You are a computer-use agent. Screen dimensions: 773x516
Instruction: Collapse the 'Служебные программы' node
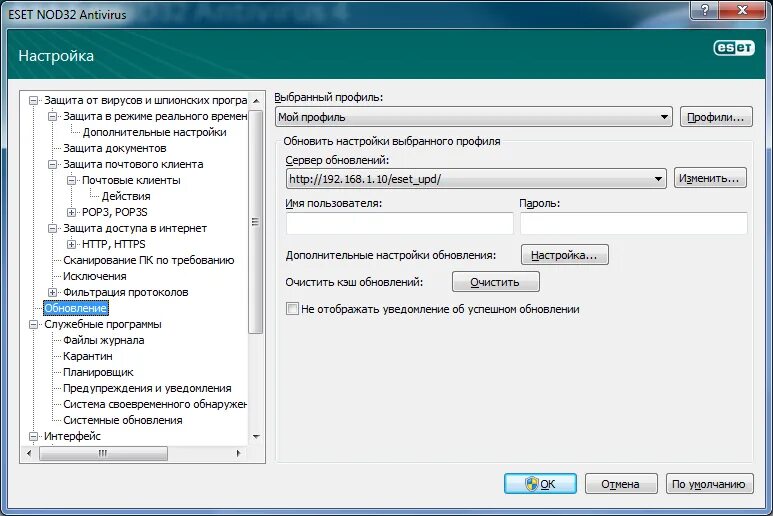click(x=34, y=324)
